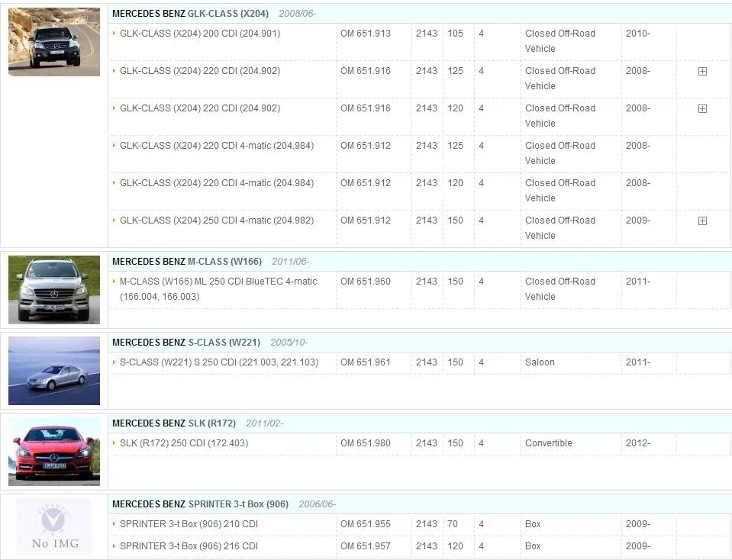732x560 pixels.
Task: Select GLK 220 CDI (204.902) 125 entry
Action: (x=200, y=70)
